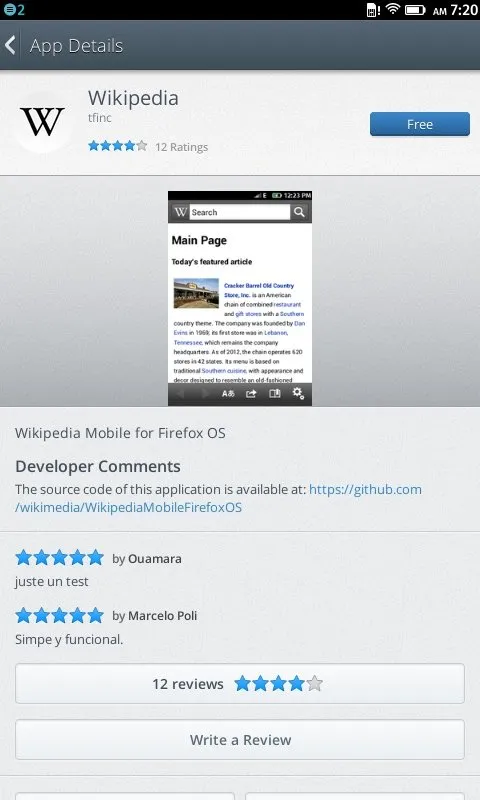
Task: Open the 12 reviews button
Action: point(240,684)
